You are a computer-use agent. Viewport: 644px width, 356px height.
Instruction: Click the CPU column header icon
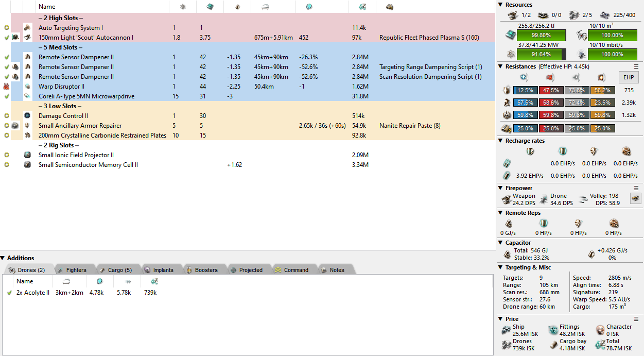pyautogui.click(x=210, y=7)
